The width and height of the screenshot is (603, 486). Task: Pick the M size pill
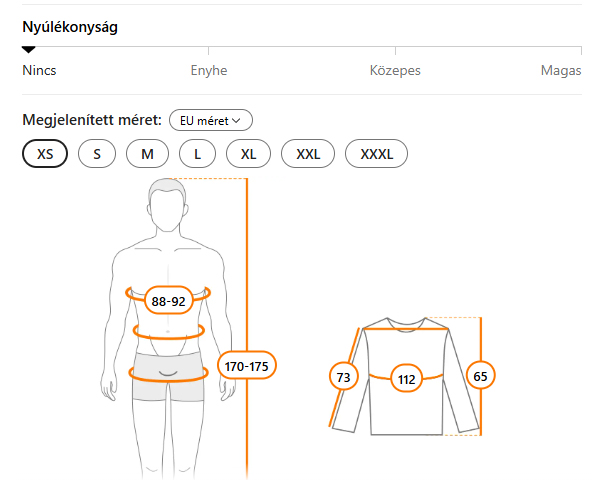pos(147,154)
